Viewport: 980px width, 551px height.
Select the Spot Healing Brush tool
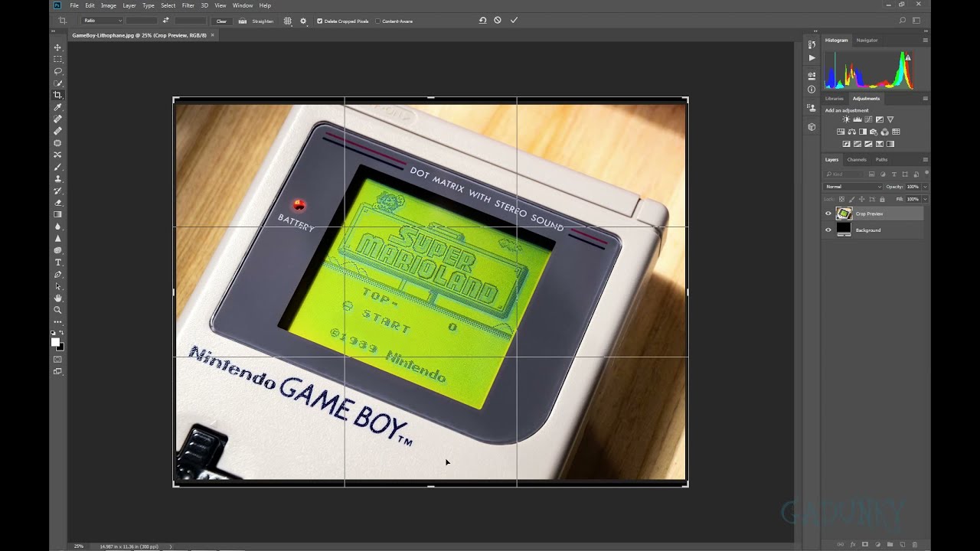point(57,119)
